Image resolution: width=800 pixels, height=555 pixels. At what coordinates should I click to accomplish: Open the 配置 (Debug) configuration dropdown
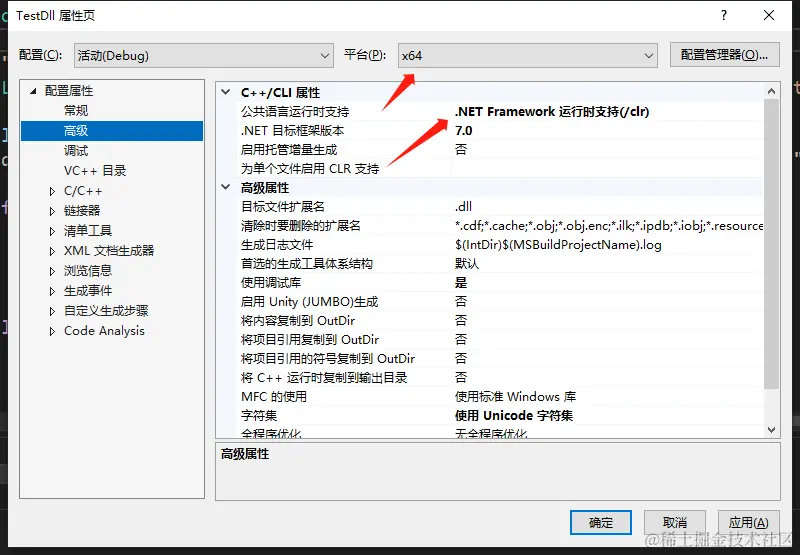[x=204, y=56]
